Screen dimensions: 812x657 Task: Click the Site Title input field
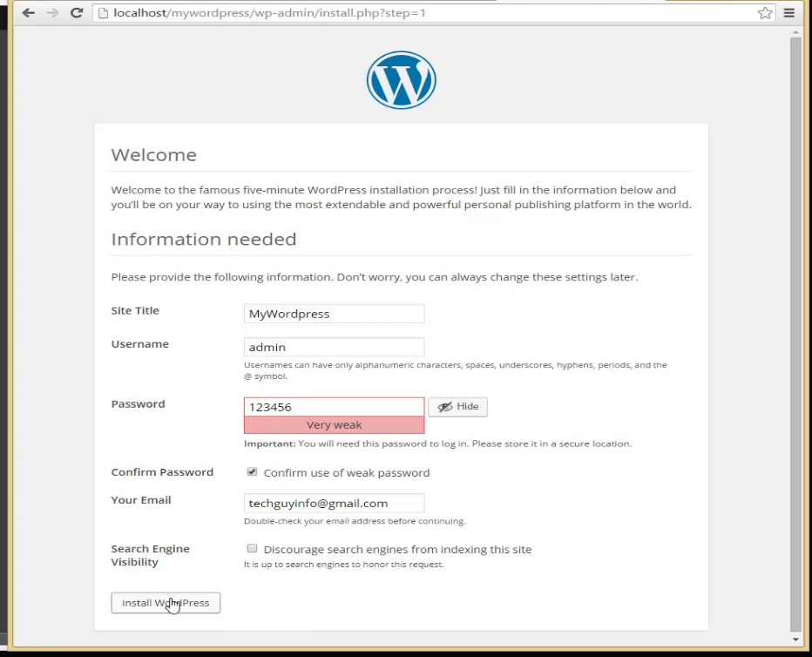[334, 314]
